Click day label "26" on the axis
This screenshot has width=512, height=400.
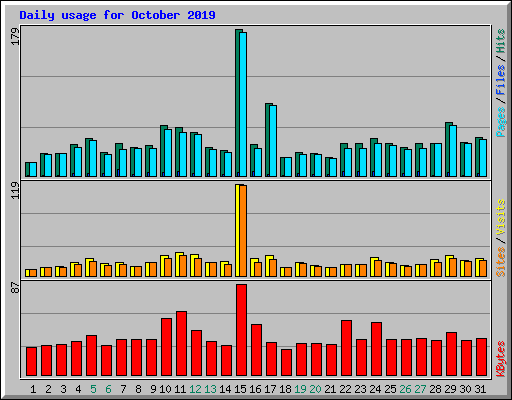point(405,389)
